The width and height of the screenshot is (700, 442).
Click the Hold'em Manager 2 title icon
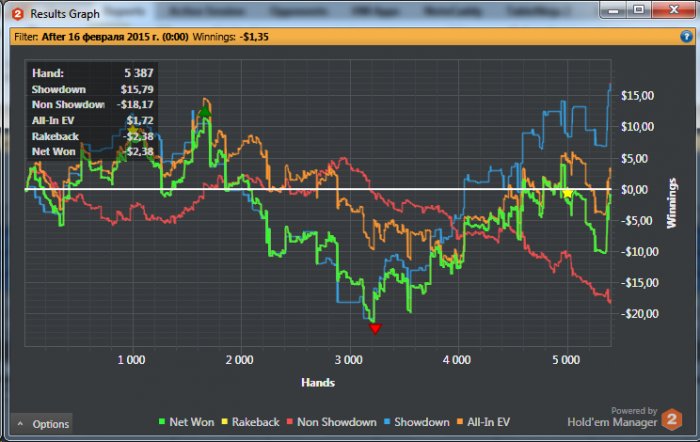pyautogui.click(x=17, y=14)
